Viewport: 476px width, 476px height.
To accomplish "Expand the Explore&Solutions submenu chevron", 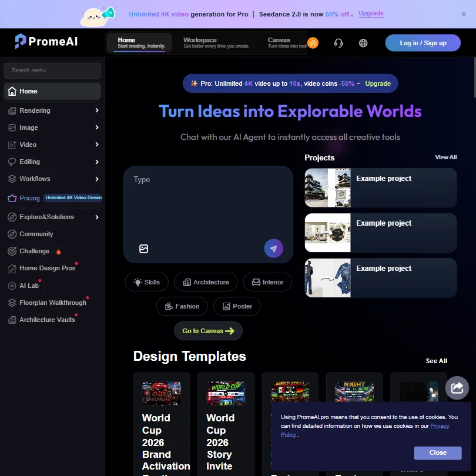I will [97, 217].
